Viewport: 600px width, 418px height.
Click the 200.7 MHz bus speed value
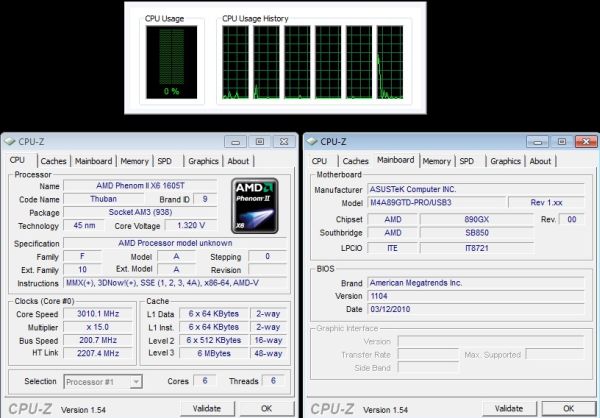[98, 340]
